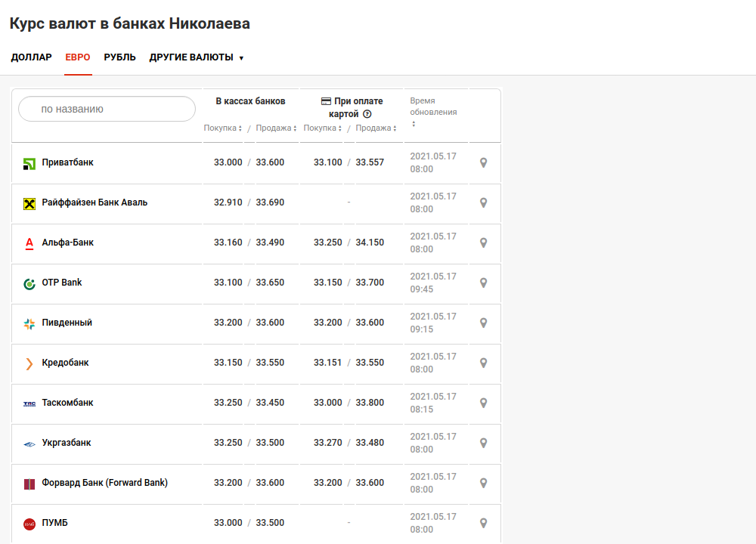756x544 pixels.
Task: Open map location pin for Райффайзен Банк Аваль
Action: [484, 202]
